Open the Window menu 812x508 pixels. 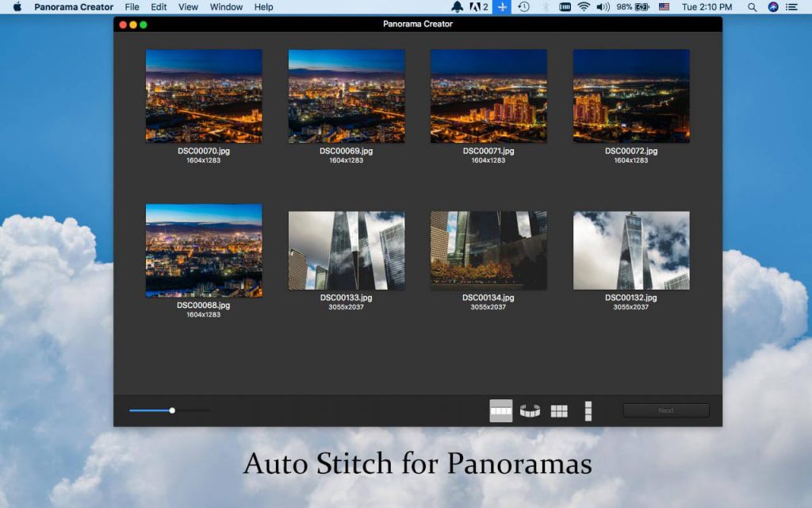tap(226, 7)
